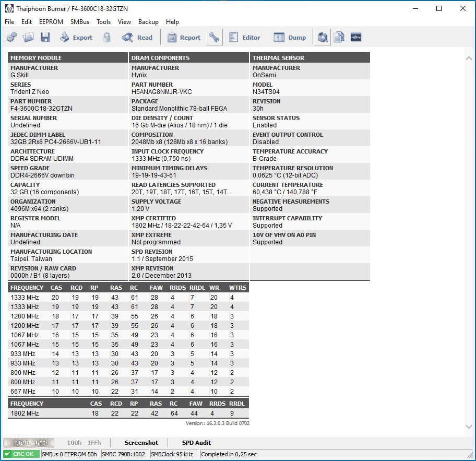Click the MEMORY MODULE column header

click(x=68, y=58)
